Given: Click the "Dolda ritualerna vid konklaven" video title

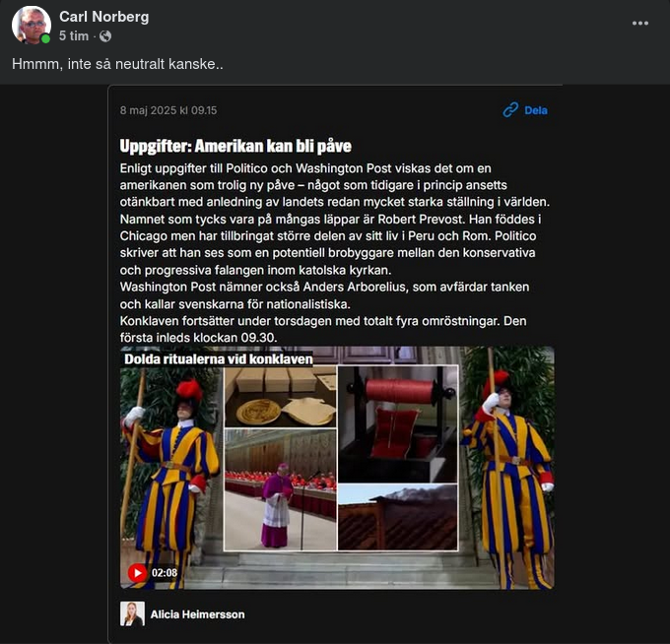Looking at the screenshot, I should click(x=218, y=359).
